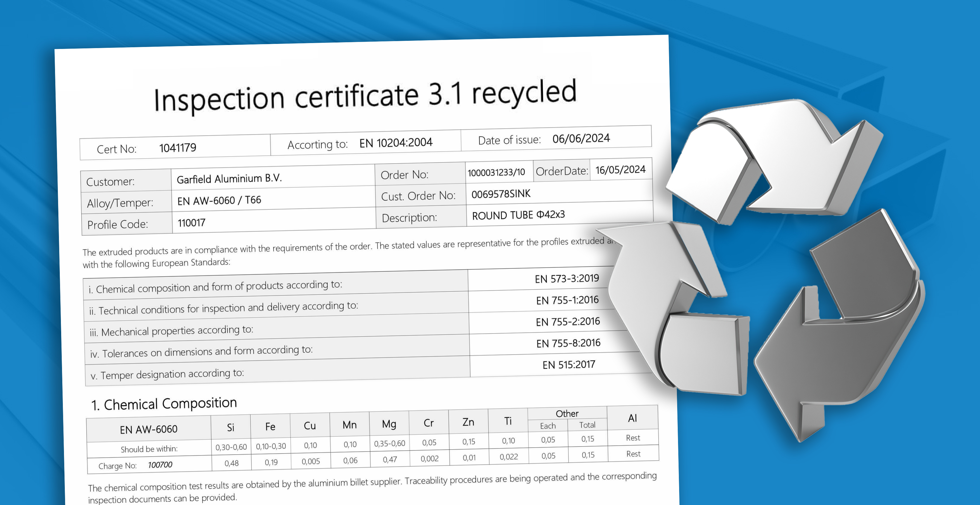This screenshot has width=980, height=505.
Task: Click the 'Other' column group header
Action: [x=567, y=413]
